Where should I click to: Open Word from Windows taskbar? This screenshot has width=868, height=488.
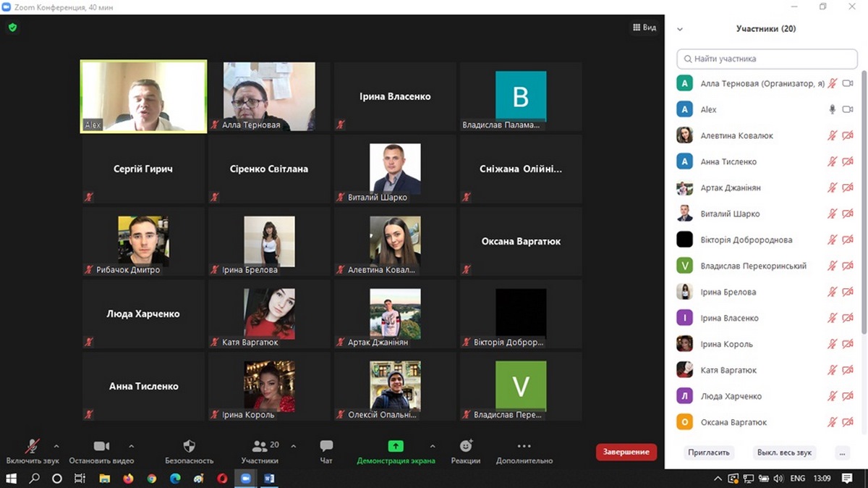coord(269,479)
